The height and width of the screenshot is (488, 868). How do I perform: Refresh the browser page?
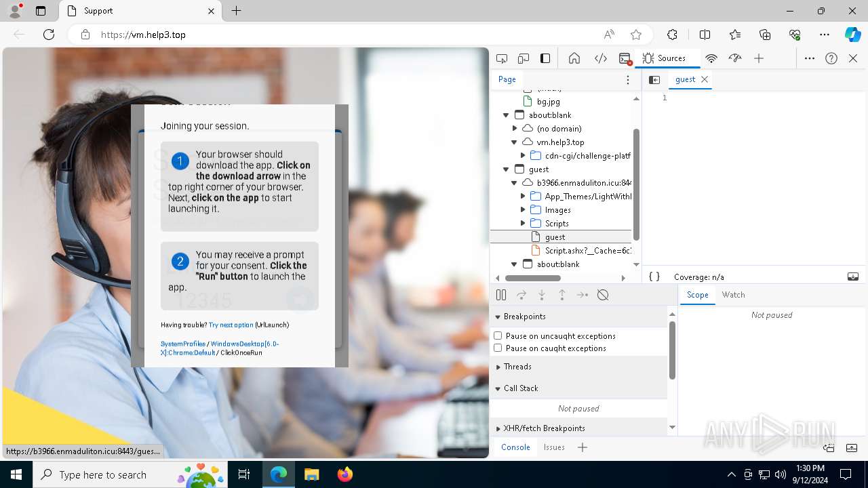click(x=49, y=35)
